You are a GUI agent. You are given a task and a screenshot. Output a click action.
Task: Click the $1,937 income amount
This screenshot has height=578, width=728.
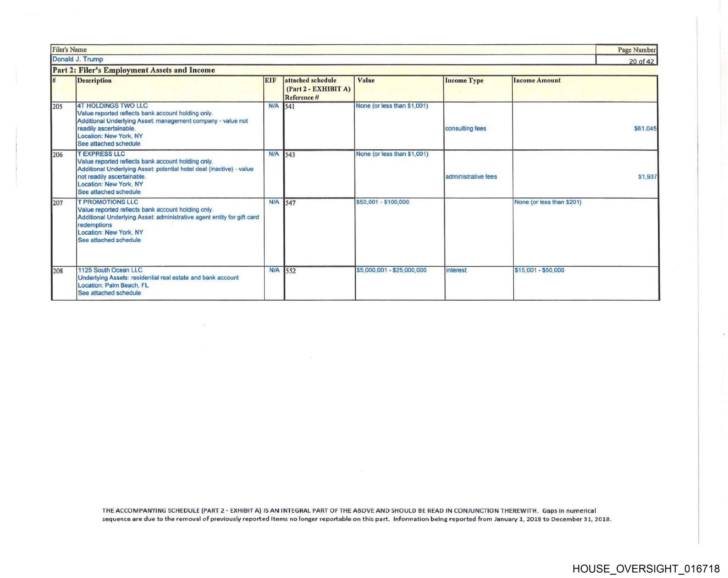coord(647,177)
